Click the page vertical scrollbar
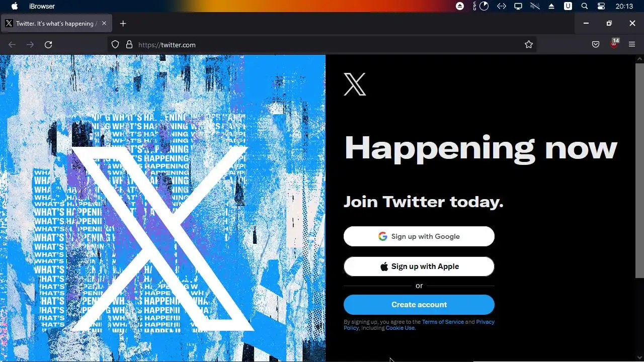The height and width of the screenshot is (362, 644). tap(639, 171)
